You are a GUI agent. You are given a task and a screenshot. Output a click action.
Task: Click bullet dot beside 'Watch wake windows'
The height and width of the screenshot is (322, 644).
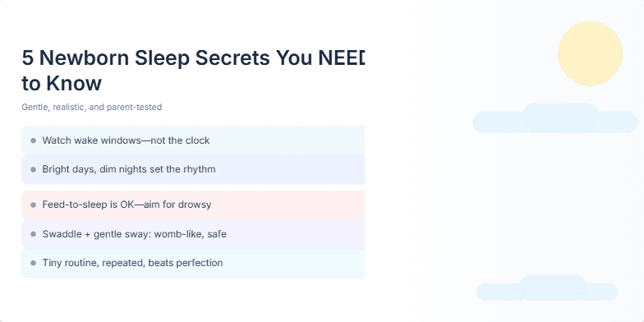tap(33, 141)
